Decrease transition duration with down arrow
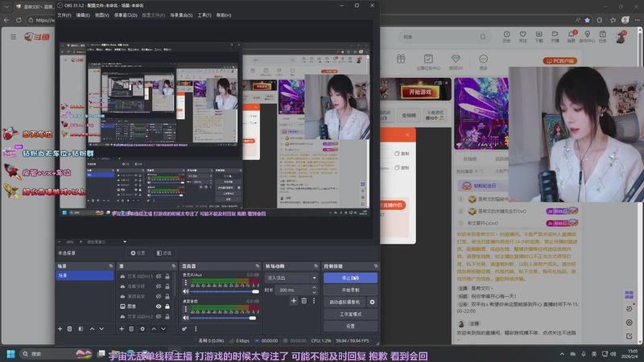 314,292
